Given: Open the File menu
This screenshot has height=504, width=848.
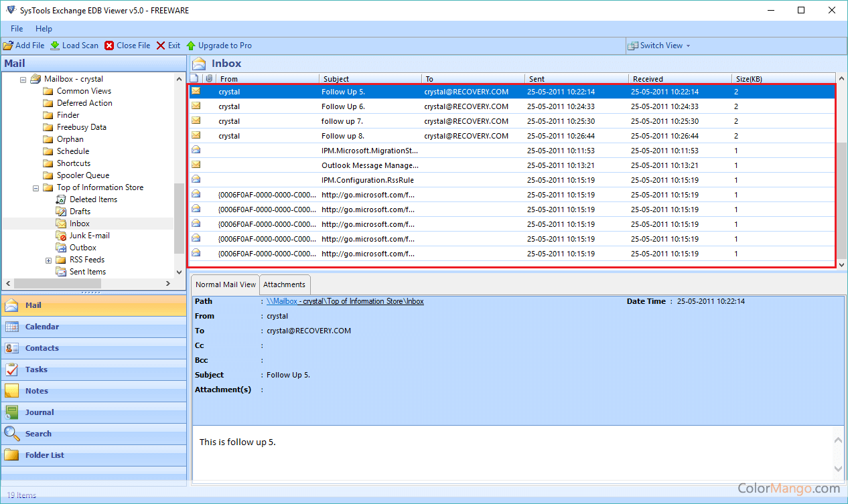Looking at the screenshot, I should pyautogui.click(x=17, y=29).
